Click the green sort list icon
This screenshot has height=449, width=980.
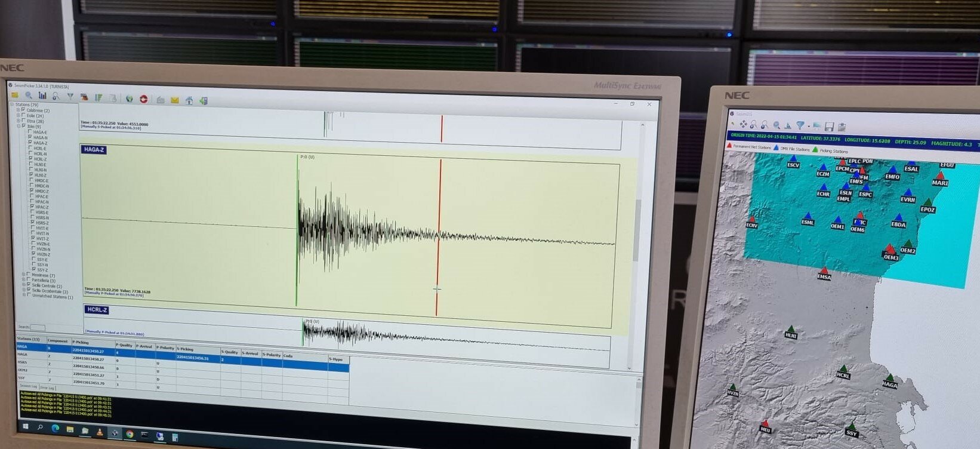(98, 97)
